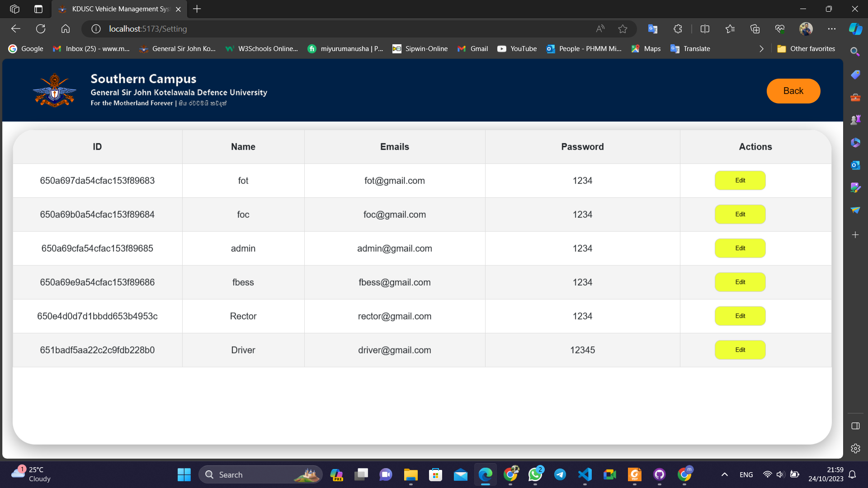868x488 pixels.
Task: Open Copilot sidebar icon
Action: (855, 29)
